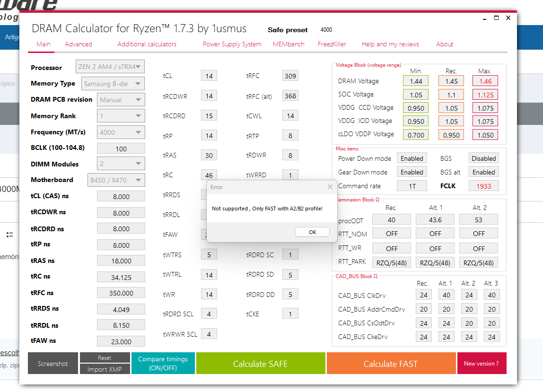Close the Error dialog with the X icon
The width and height of the screenshot is (543, 392).
330,187
